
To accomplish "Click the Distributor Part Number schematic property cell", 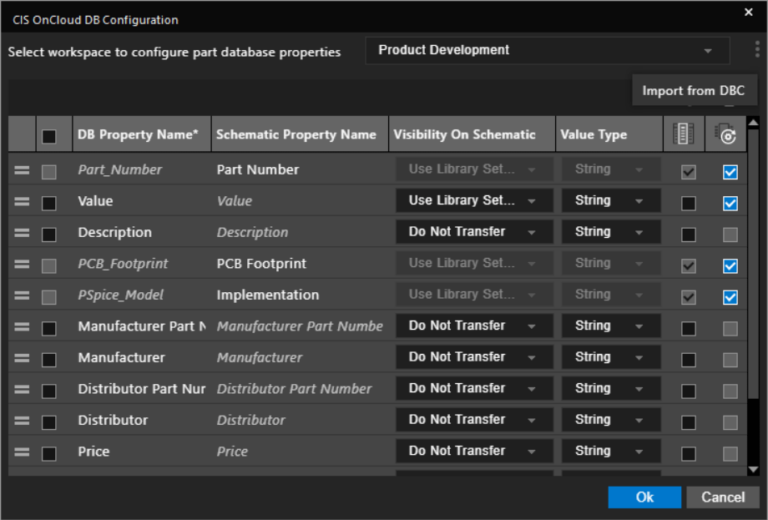I will [300, 389].
